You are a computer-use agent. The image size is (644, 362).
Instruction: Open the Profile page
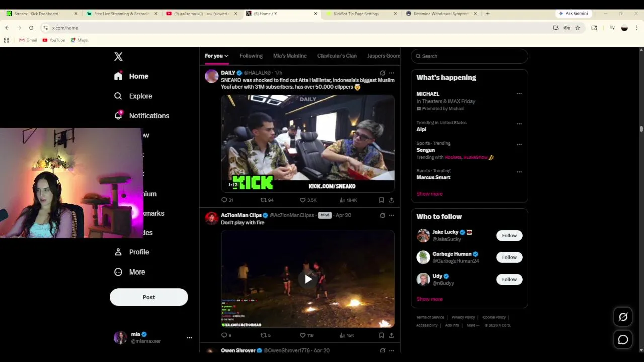132,252
